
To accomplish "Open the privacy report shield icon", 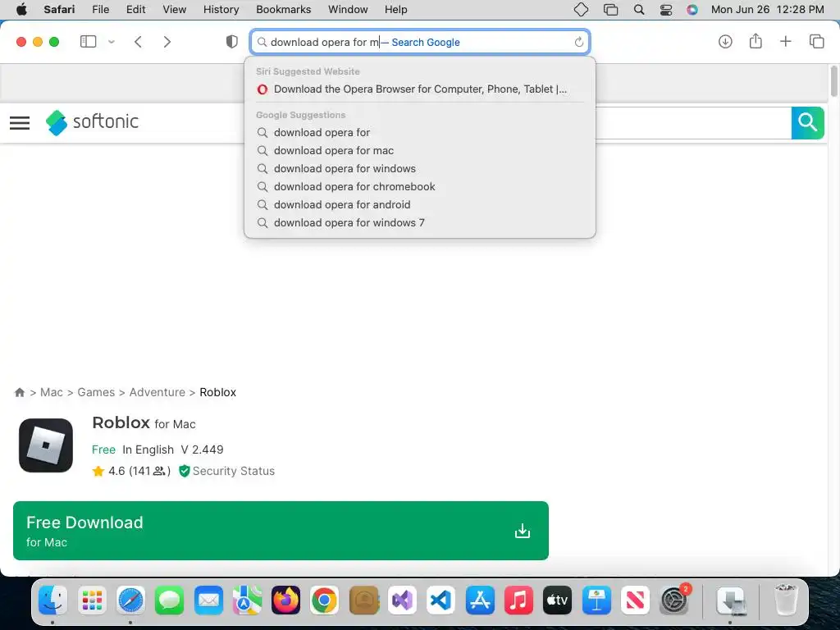I will pos(231,42).
